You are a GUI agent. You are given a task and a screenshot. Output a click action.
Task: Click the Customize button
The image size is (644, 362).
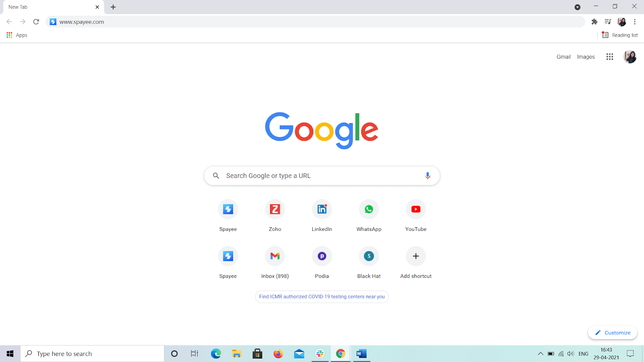(x=613, y=333)
